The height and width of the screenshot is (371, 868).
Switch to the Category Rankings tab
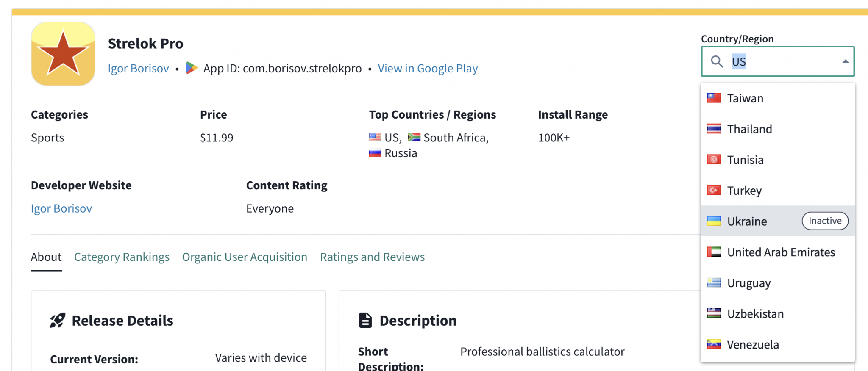(122, 257)
